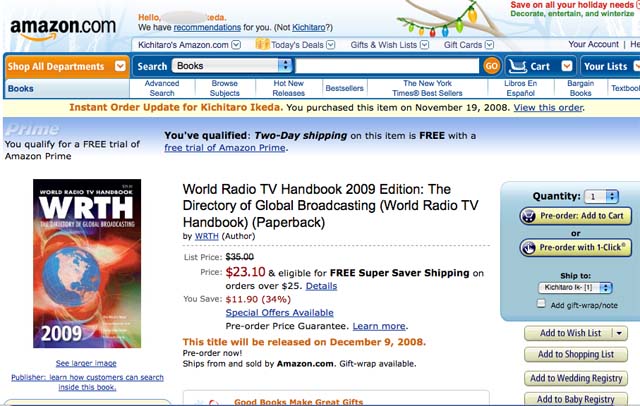The height and width of the screenshot is (406, 640).
Task: Open the Ship to address dropdown
Action: pyautogui.click(x=575, y=288)
